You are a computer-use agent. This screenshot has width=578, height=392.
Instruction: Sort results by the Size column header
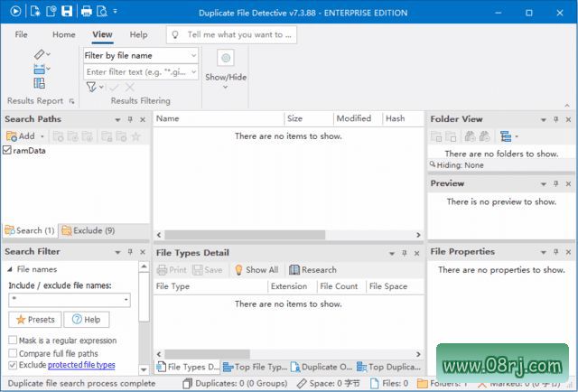point(309,118)
